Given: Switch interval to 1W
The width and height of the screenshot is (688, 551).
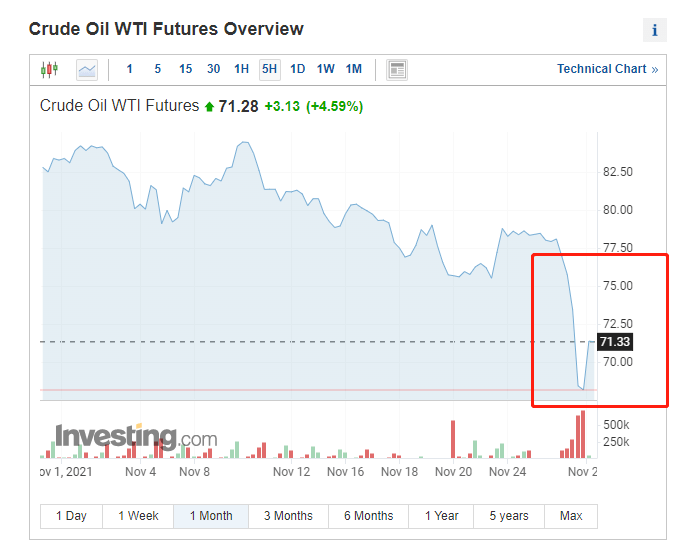Looking at the screenshot, I should [326, 69].
